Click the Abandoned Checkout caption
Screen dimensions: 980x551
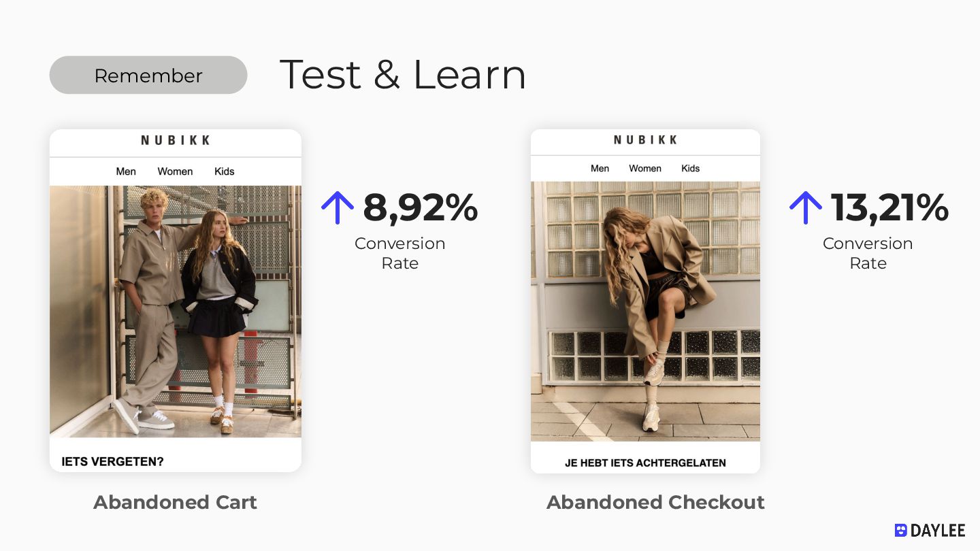tap(655, 502)
